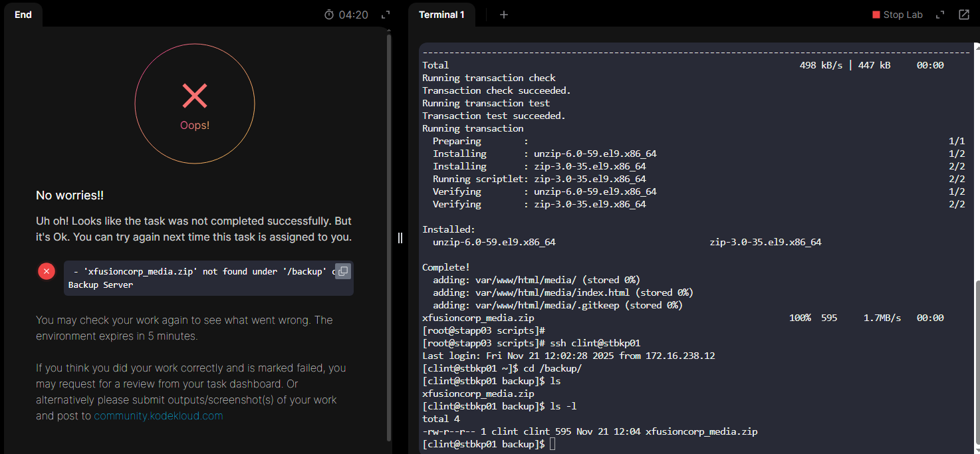This screenshot has width=980, height=454.
Task: Click the "Oops!" status text
Action: tap(195, 125)
